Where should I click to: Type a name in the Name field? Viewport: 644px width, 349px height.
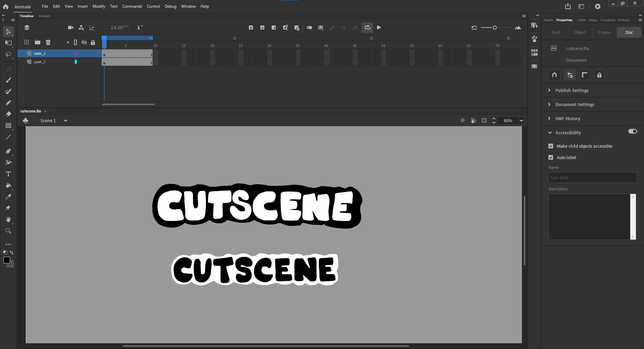coord(592,178)
